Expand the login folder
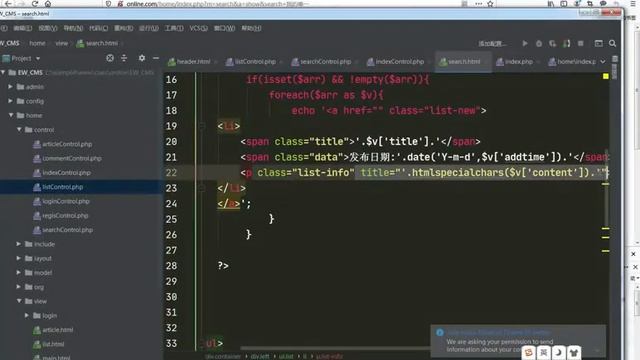Viewport: 640px width, 360px height. [x=27, y=315]
